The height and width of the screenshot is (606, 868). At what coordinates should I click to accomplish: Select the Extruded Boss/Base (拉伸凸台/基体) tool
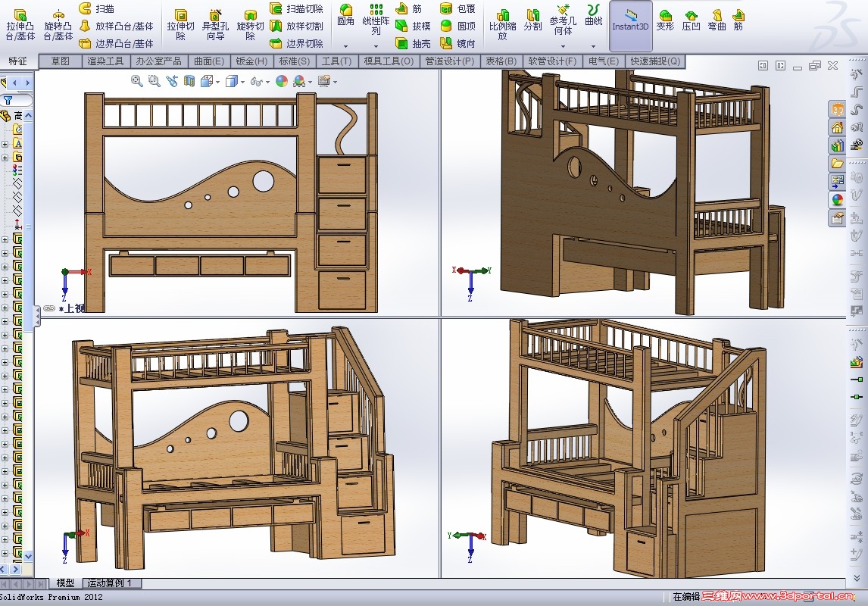coord(20,25)
